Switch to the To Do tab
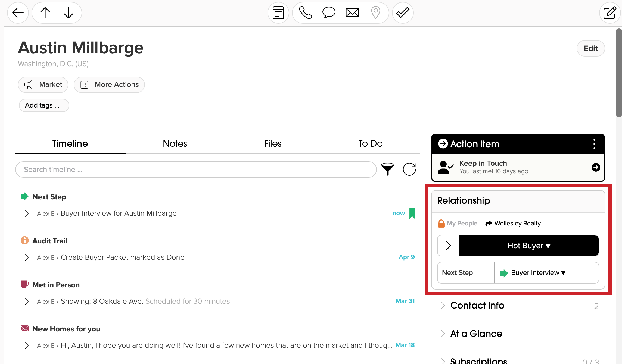This screenshot has width=622, height=364. (370, 143)
